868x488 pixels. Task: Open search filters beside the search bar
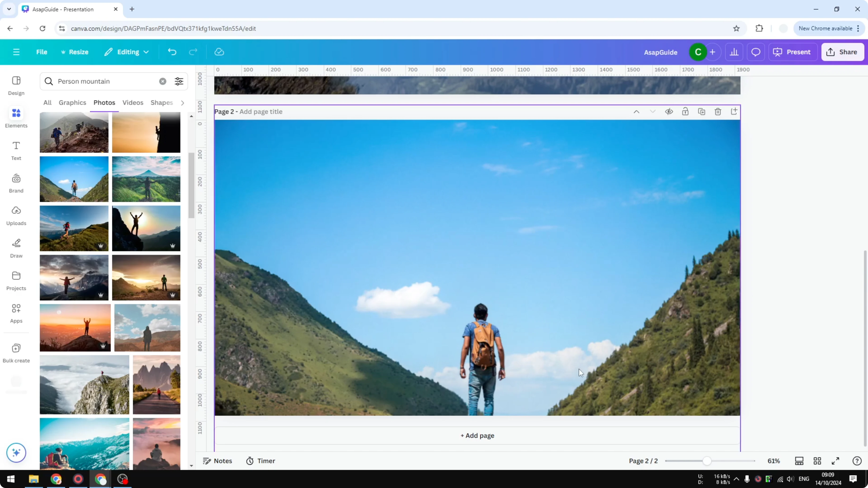179,81
